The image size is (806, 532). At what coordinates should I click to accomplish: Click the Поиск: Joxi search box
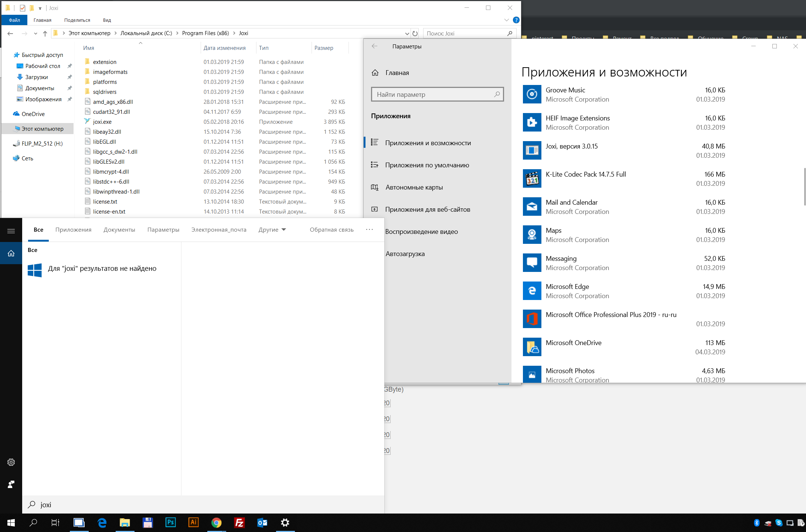(470, 33)
